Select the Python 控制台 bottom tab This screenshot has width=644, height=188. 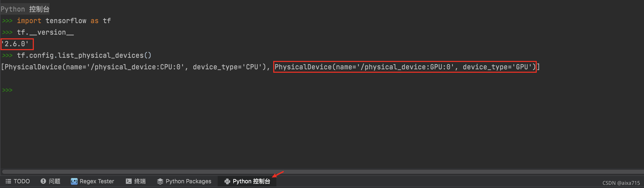(x=247, y=181)
